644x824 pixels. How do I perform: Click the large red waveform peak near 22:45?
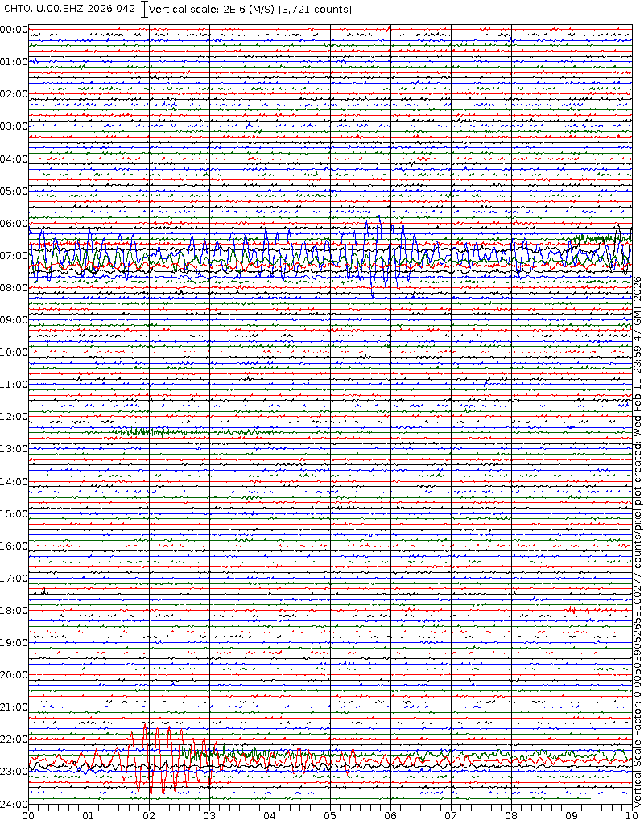click(145, 728)
